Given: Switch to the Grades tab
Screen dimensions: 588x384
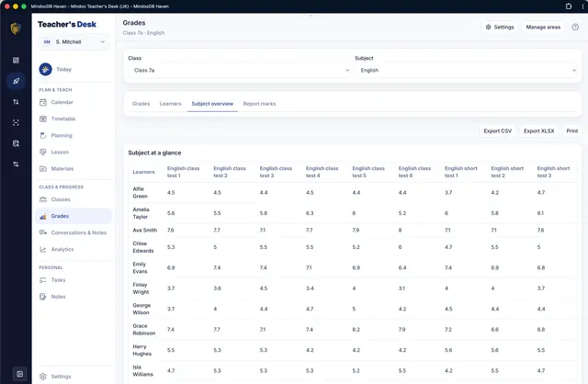Looking at the screenshot, I should [141, 104].
